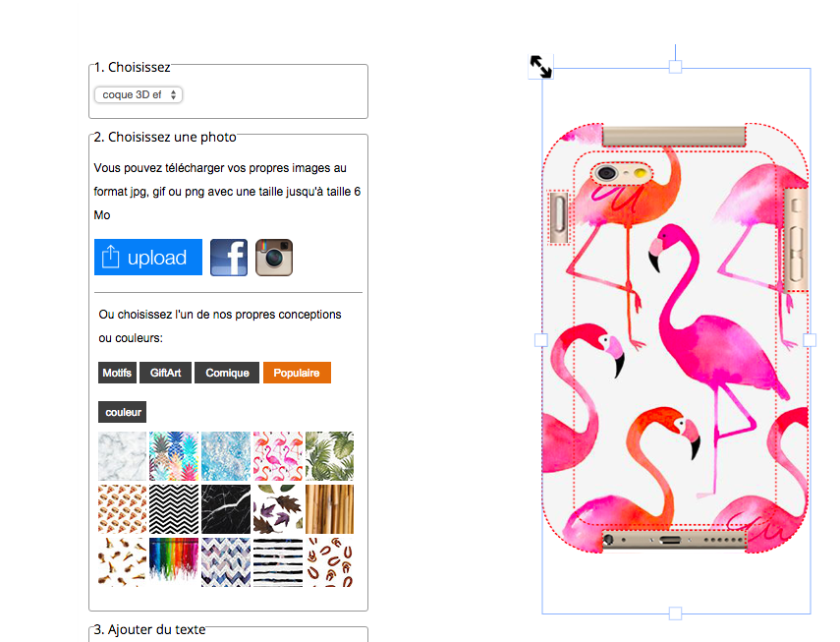
Task: Switch to the Motifs tab
Action: [117, 373]
